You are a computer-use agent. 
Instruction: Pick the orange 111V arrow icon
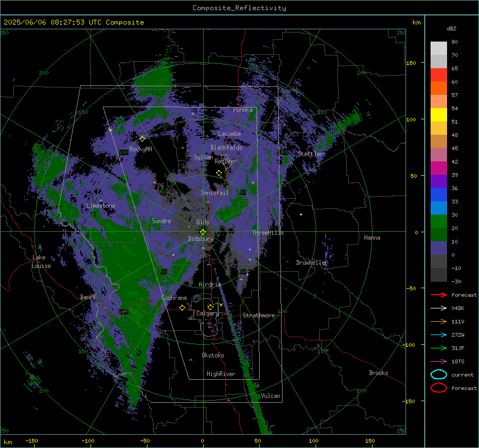439,321
